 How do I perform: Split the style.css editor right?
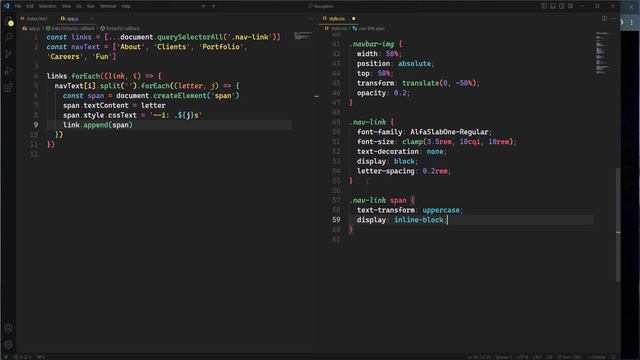(x=604, y=18)
